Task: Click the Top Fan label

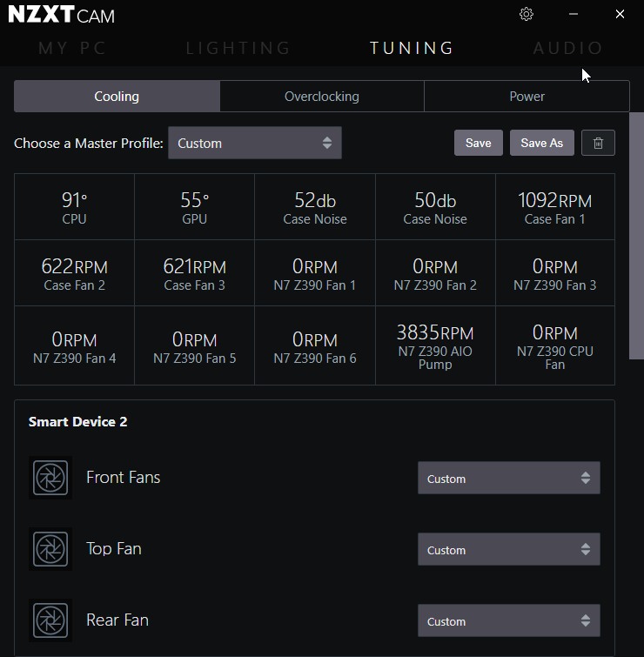Action: pos(113,549)
